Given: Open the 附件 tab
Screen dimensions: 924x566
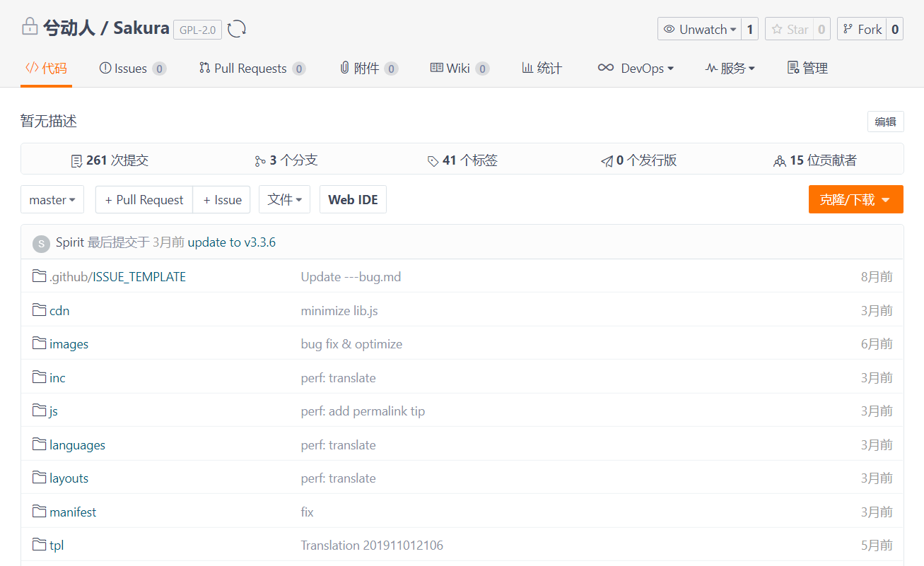Looking at the screenshot, I should coord(368,68).
